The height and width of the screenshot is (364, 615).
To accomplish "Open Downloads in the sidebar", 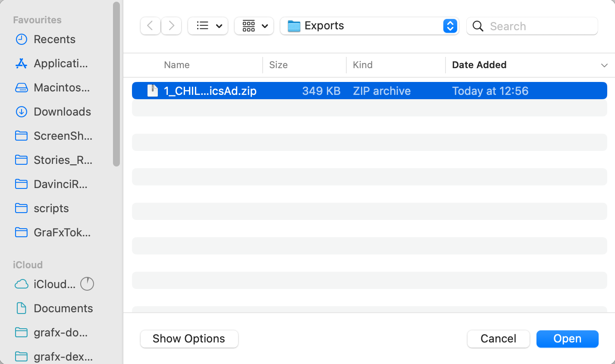I will (x=62, y=112).
